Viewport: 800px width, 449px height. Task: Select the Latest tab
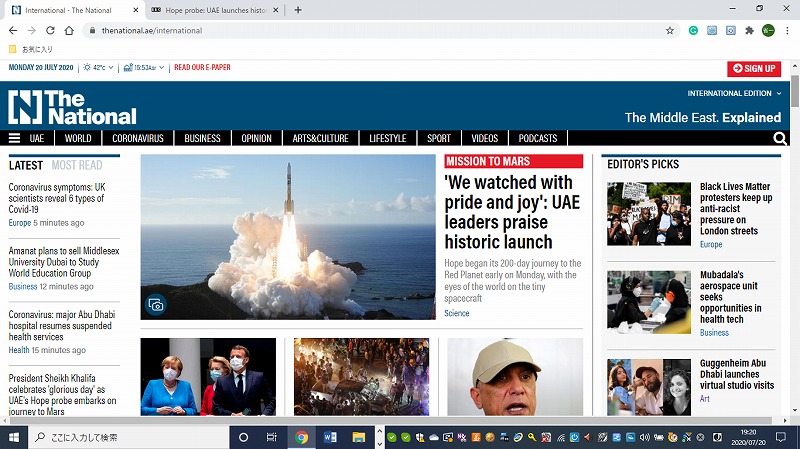[x=26, y=165]
